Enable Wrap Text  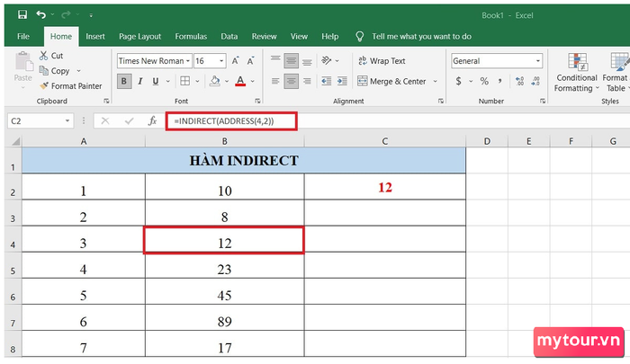[x=382, y=61]
